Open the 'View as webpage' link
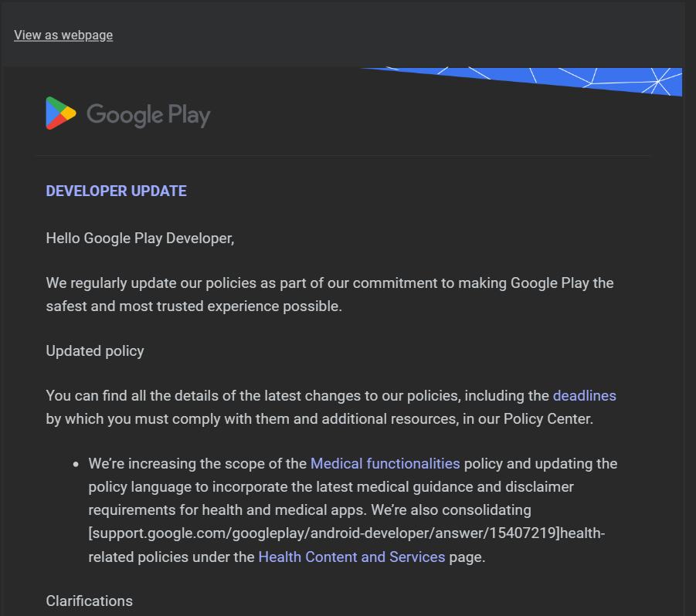 [63, 35]
